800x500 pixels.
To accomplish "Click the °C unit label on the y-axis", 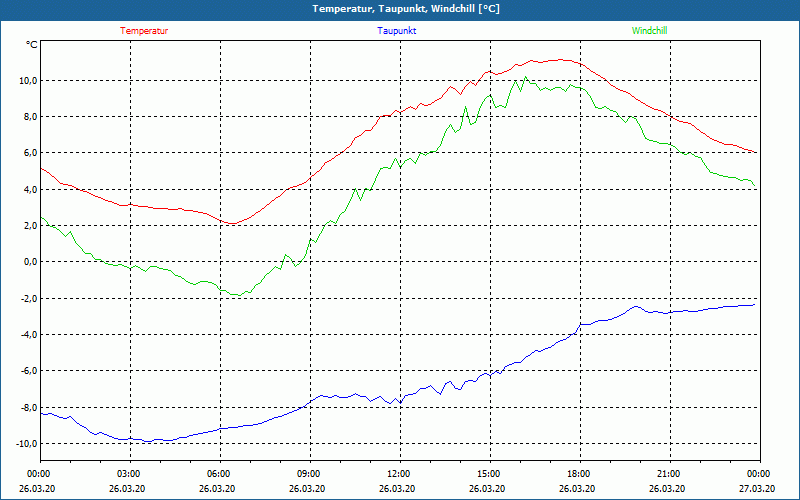I will (x=32, y=45).
